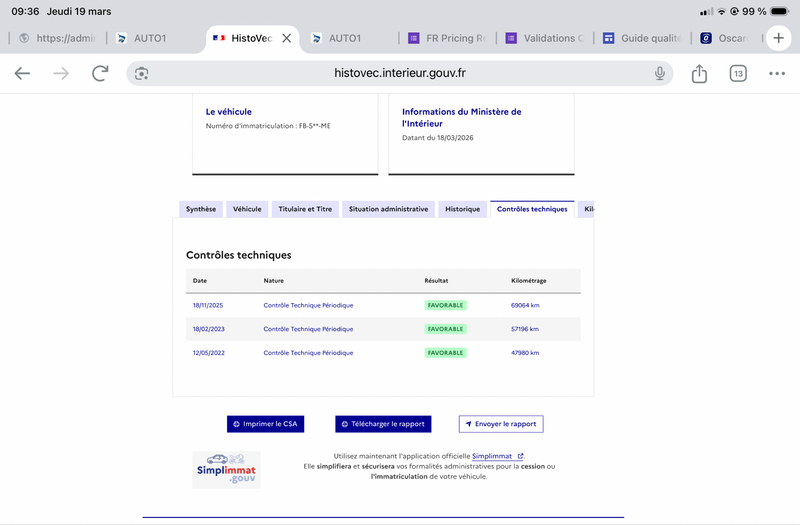Close the HistoVec browser tab
Viewport: 800px width, 525px height.
click(x=287, y=38)
